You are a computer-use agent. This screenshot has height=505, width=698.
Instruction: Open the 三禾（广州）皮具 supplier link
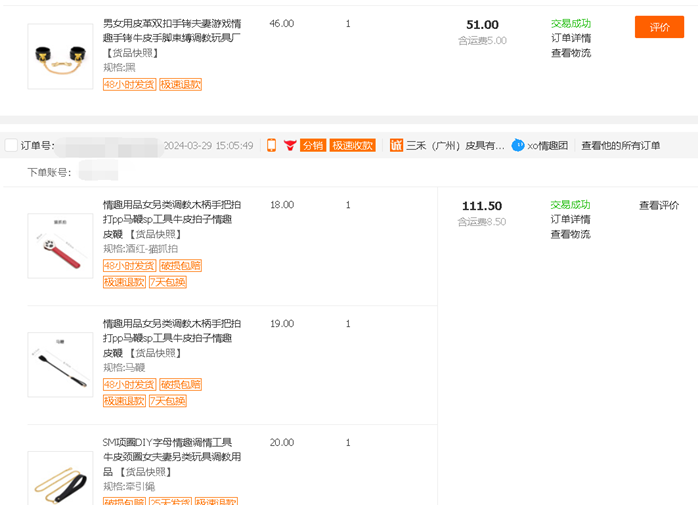(455, 145)
